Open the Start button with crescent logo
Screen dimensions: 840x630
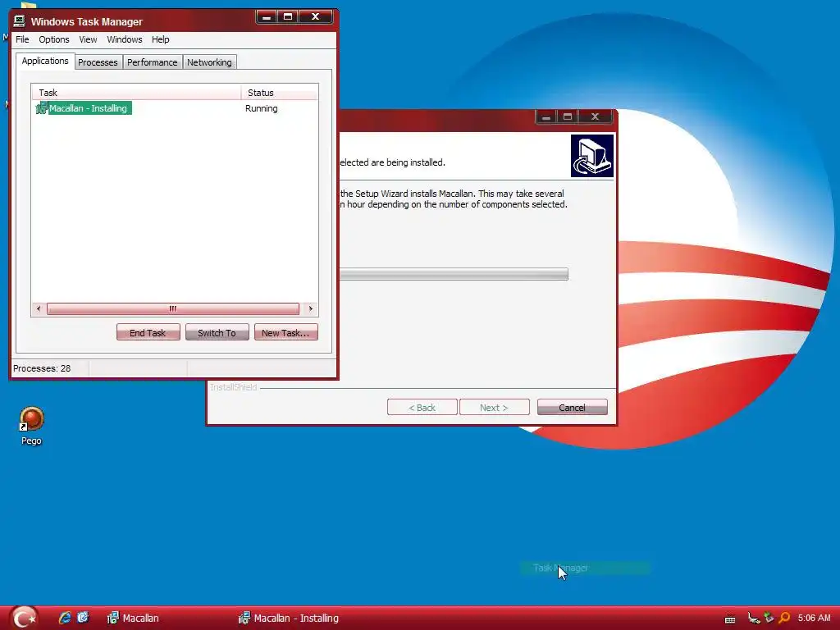pos(24,619)
